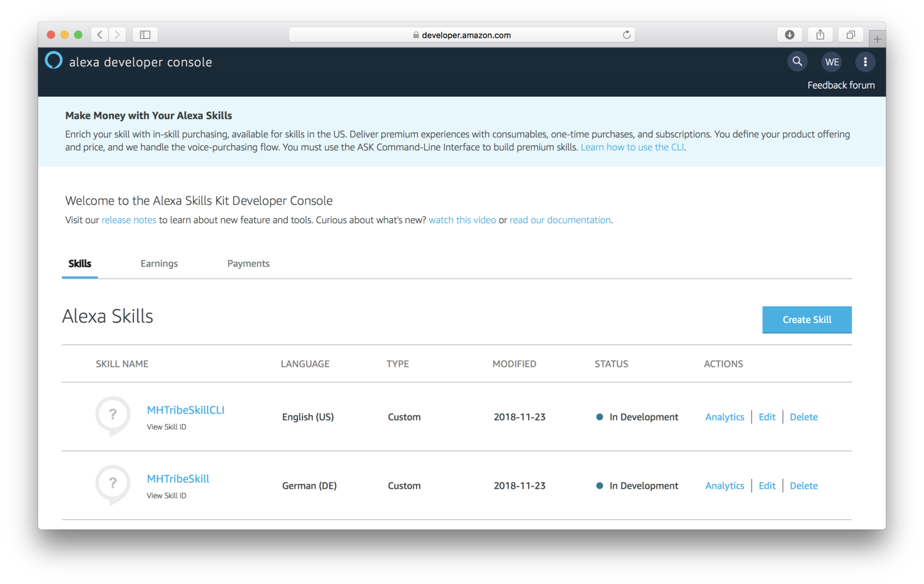The image size is (924, 584).
Task: Open the watch this video link
Action: 462,220
